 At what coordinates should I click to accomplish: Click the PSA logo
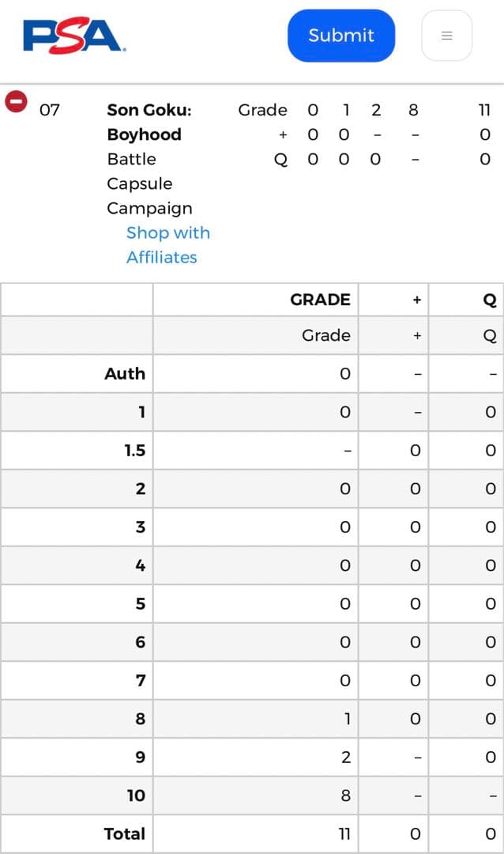click(74, 36)
